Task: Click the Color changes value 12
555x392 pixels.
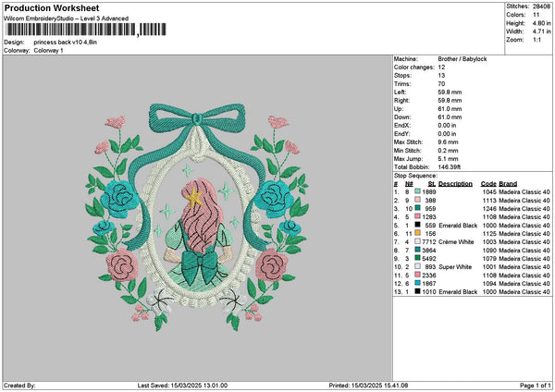Action: (441, 67)
